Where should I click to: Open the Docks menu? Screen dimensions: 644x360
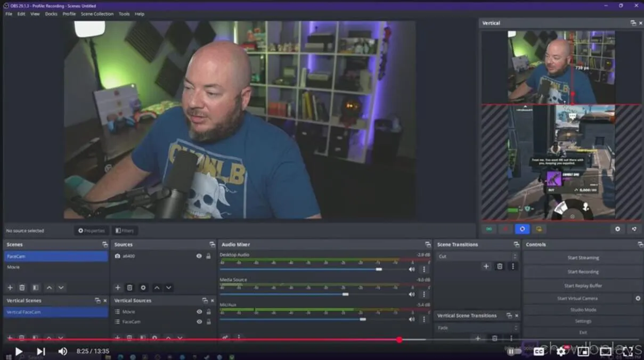(x=51, y=14)
